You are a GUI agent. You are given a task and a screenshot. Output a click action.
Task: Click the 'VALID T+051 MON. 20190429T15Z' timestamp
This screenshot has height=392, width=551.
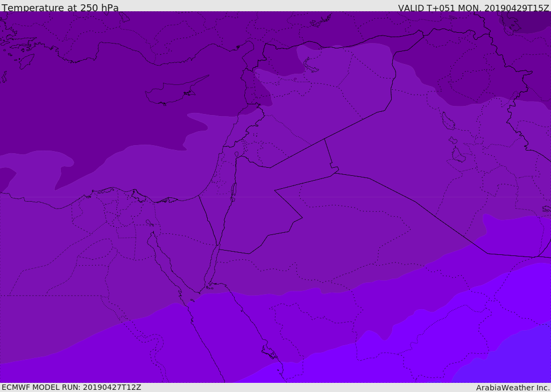474,8
